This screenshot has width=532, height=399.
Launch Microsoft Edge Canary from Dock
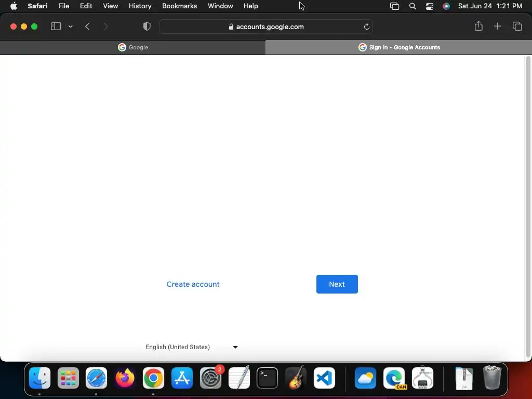click(394, 378)
